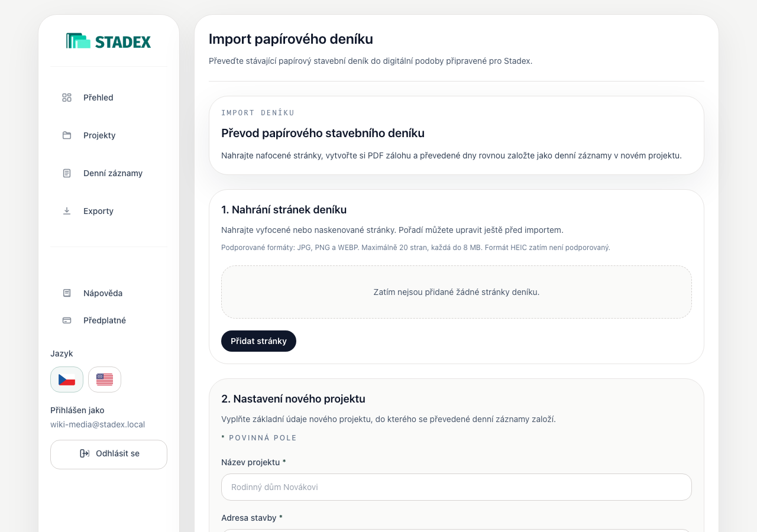This screenshot has height=532, width=757.
Task: Open the Exporty section
Action: [x=109, y=211]
